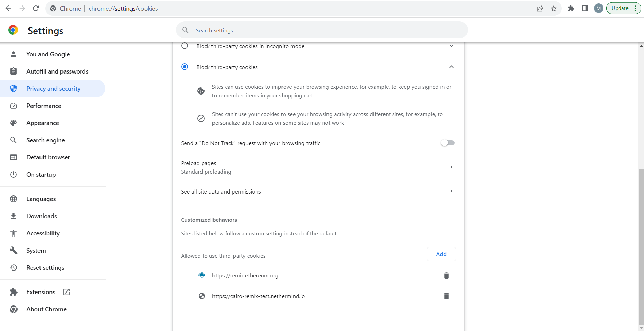Click the browser back arrow

click(9, 8)
